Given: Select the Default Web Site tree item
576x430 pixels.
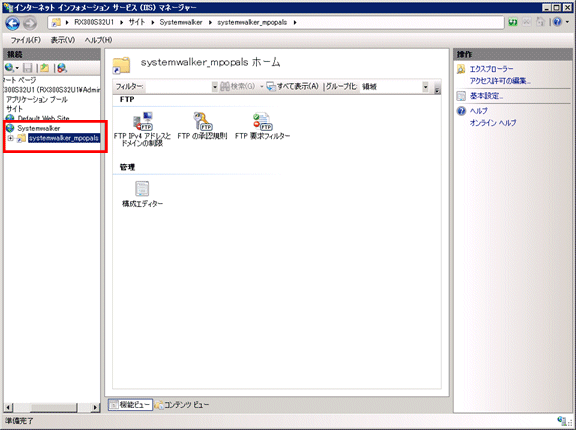Looking at the screenshot, I should coord(43,118).
